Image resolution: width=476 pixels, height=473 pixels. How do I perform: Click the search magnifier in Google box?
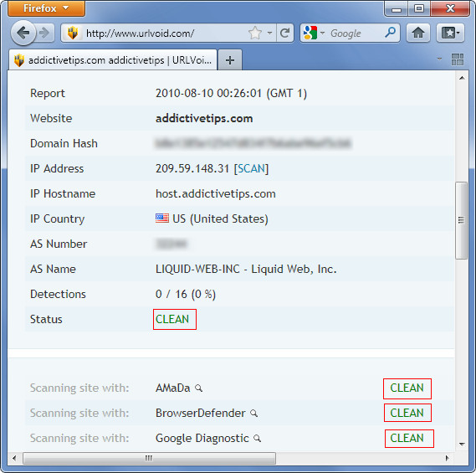[x=390, y=32]
